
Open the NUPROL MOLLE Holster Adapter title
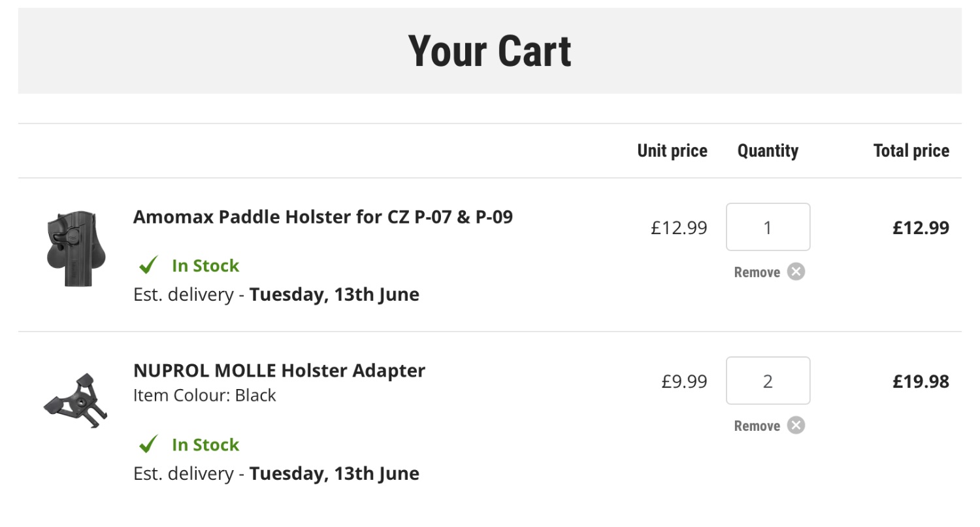pos(279,370)
